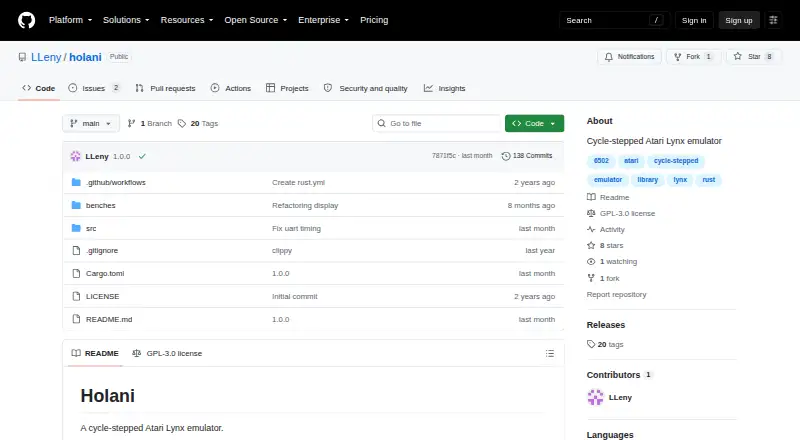The image size is (800, 440).
Task: Expand the Resources menu
Action: (187, 20)
